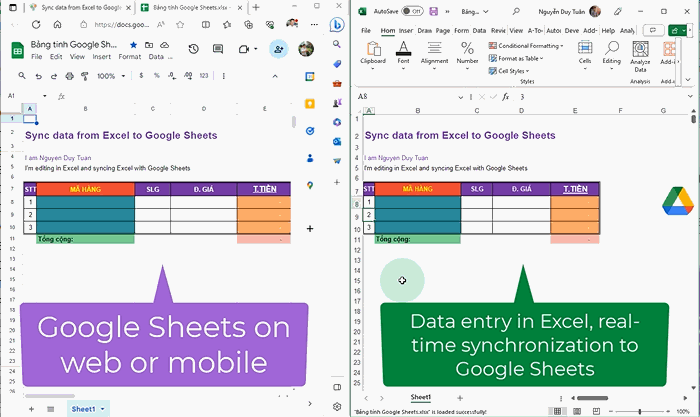Open the Clipboard group dropdown in Excel
The width and height of the screenshot is (700, 417).
tap(373, 69)
